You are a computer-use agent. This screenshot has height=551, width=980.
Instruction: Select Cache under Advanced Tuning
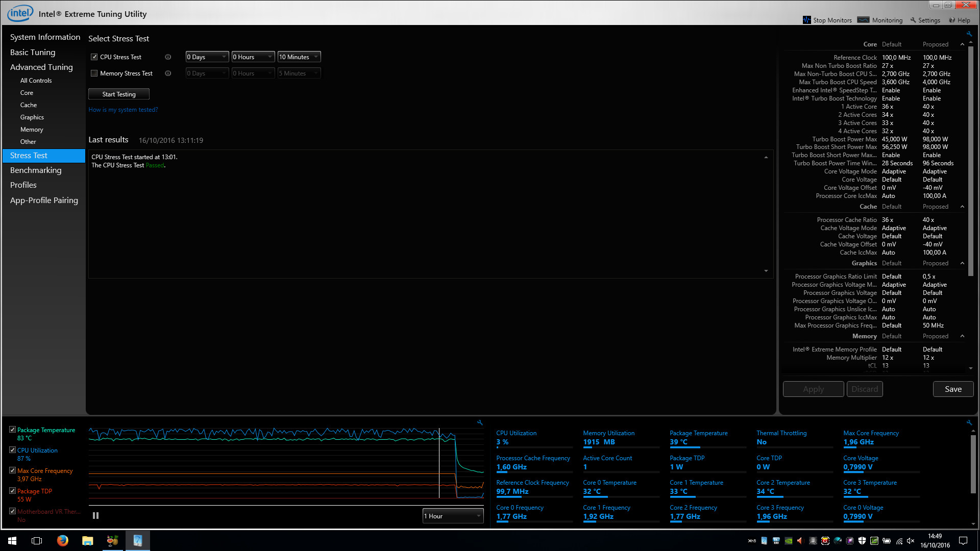point(29,105)
